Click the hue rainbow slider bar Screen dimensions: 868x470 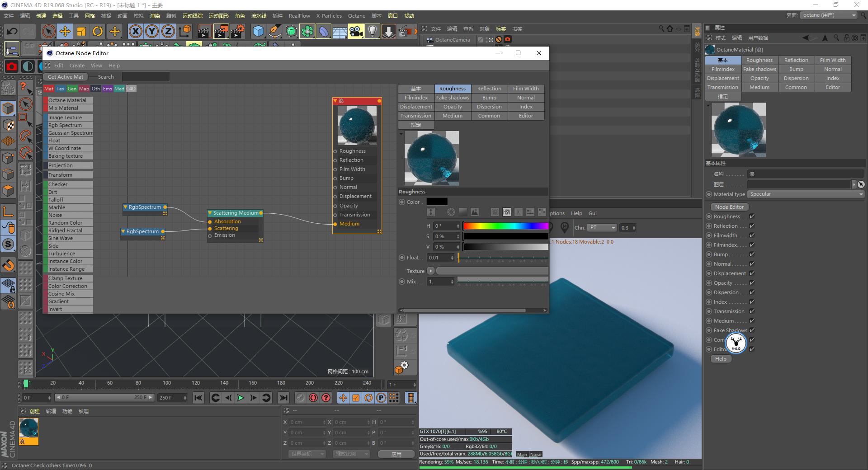click(x=505, y=226)
